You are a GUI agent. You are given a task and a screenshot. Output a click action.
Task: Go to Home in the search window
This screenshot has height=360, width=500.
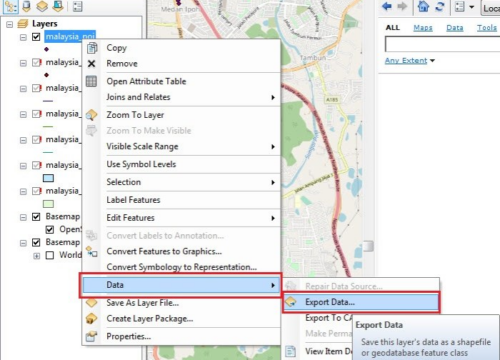423,6
